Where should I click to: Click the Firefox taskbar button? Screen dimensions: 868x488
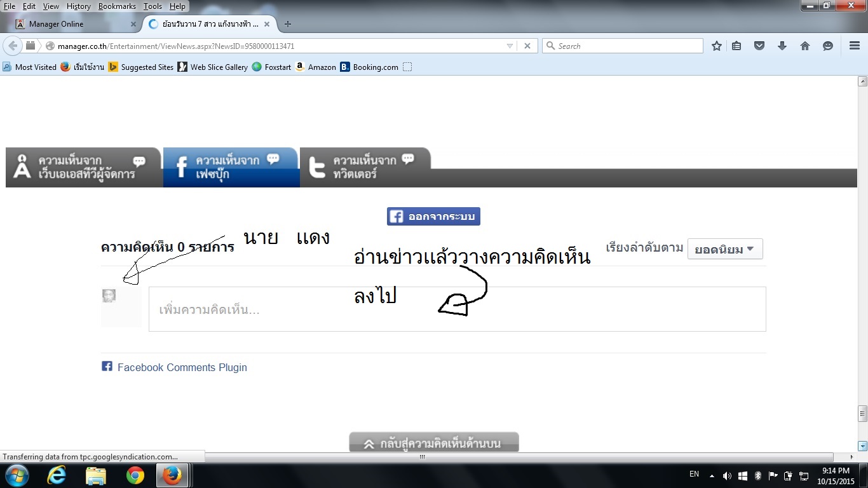(172, 475)
